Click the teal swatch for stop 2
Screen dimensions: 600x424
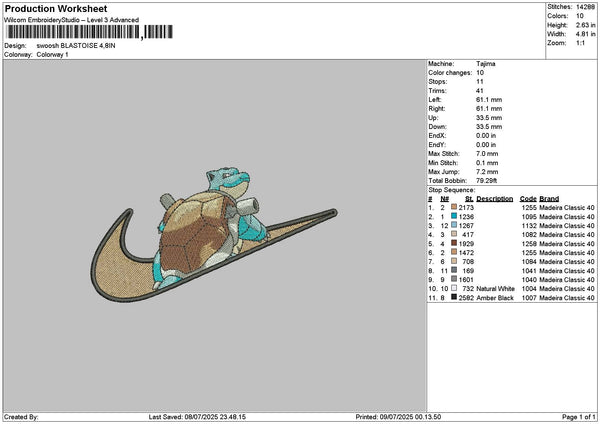(454, 216)
